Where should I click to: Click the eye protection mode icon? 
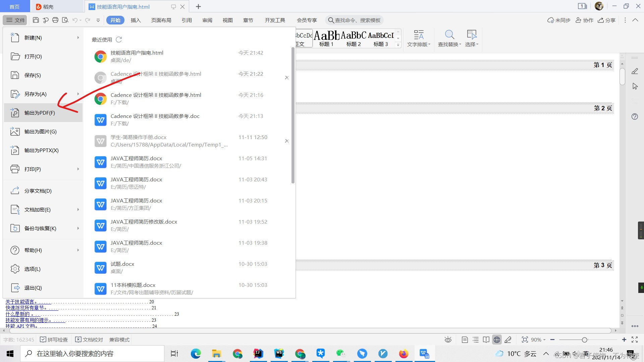point(448,340)
